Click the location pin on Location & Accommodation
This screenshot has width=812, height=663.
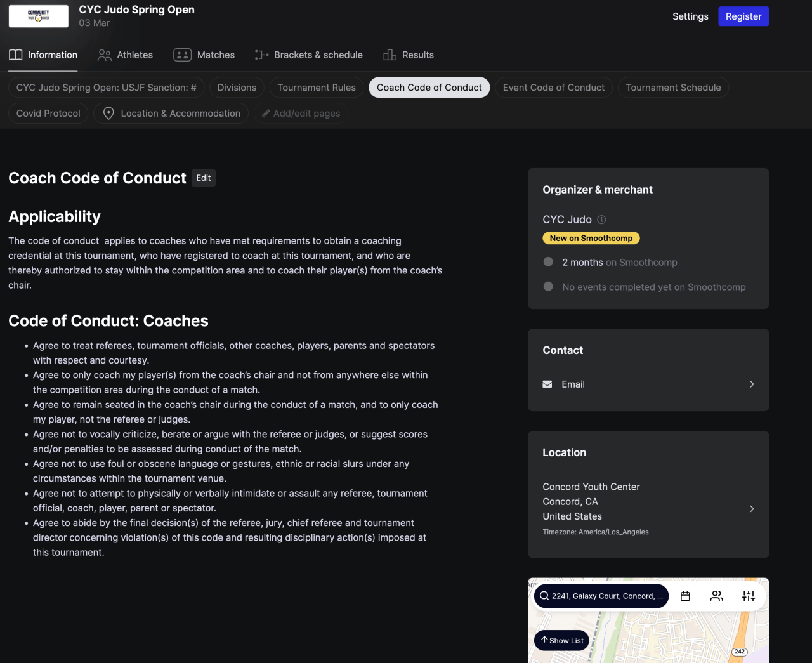108,113
